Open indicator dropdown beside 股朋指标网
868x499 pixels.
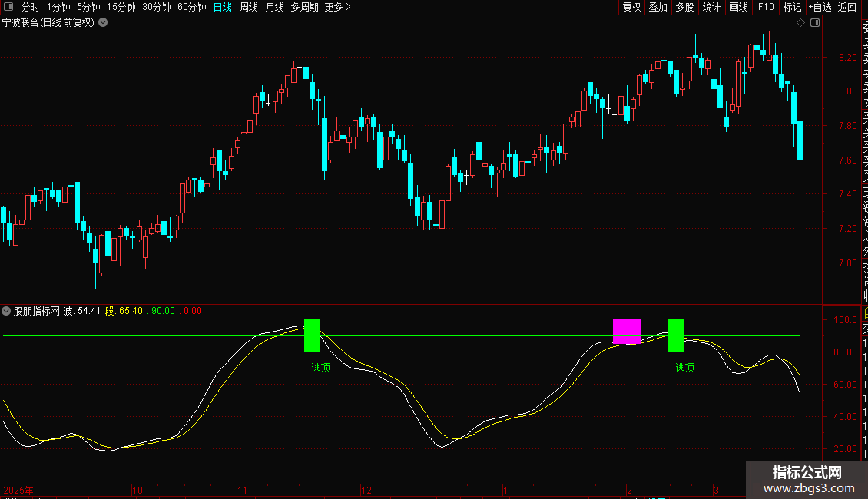point(6,311)
